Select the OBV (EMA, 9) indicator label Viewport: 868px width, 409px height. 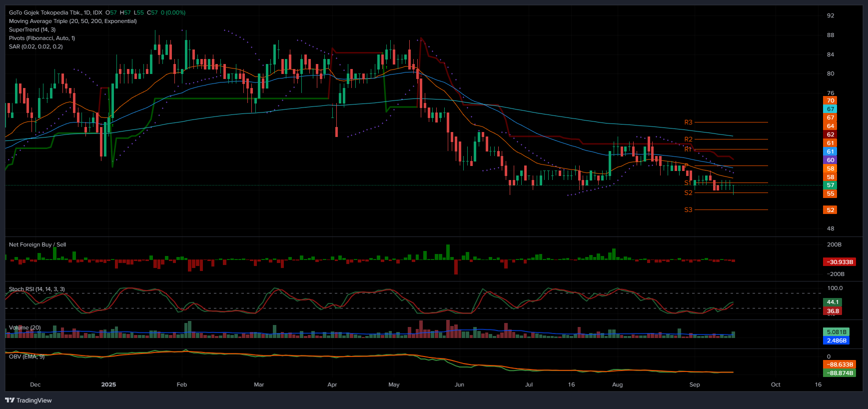[27, 356]
